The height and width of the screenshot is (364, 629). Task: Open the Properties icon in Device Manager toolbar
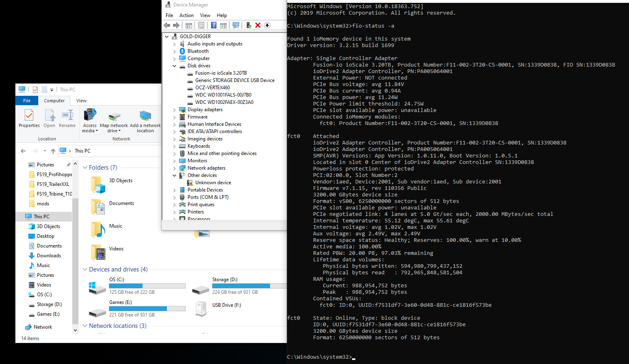click(201, 25)
